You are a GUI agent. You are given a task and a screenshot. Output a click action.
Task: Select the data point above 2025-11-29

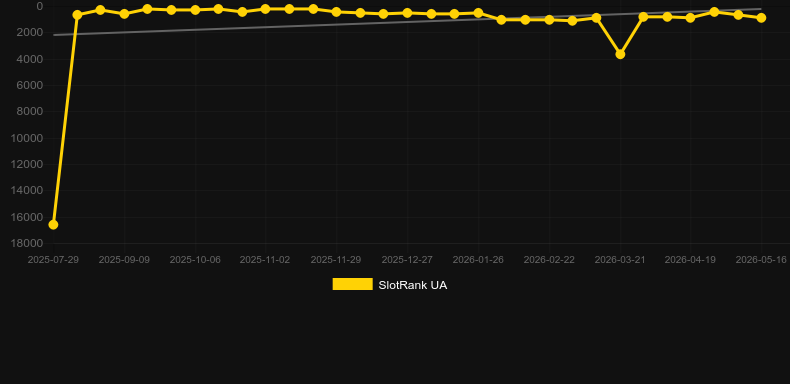coord(336,12)
